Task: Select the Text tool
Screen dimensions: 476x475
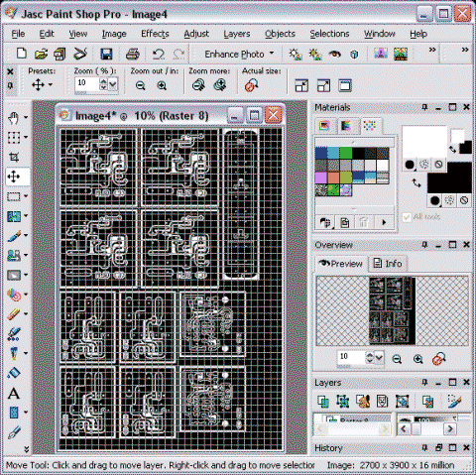Action: (x=14, y=394)
